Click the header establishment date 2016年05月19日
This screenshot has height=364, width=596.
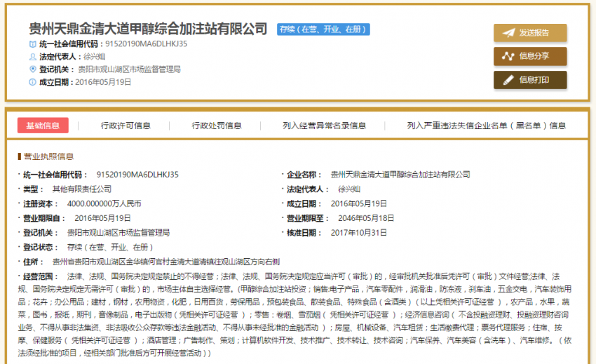tap(103, 82)
